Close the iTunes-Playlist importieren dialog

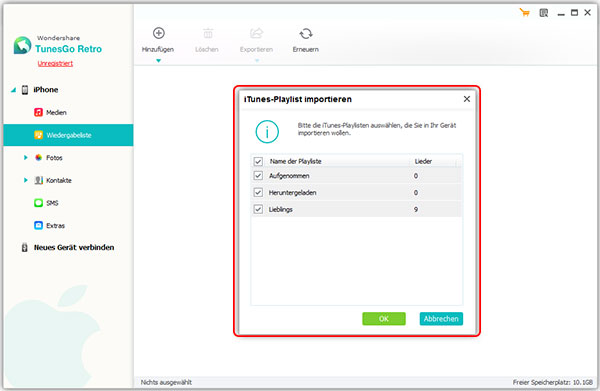point(467,99)
